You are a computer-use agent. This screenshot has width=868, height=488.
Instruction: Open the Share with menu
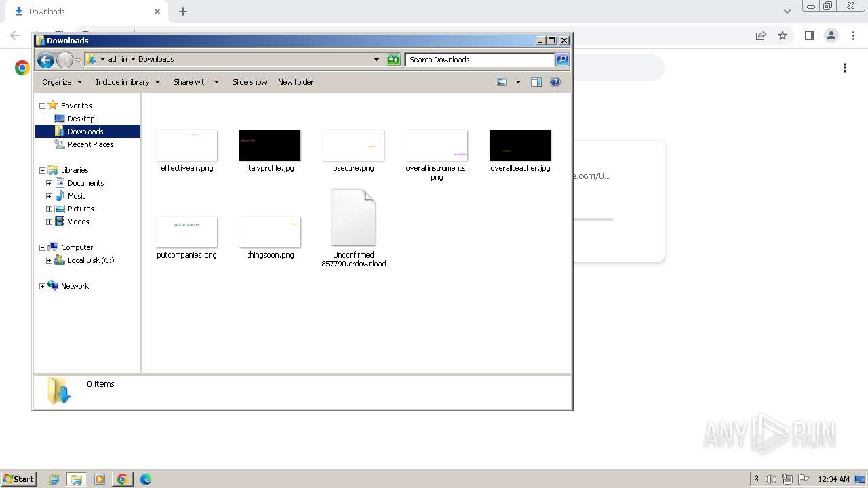tap(196, 82)
